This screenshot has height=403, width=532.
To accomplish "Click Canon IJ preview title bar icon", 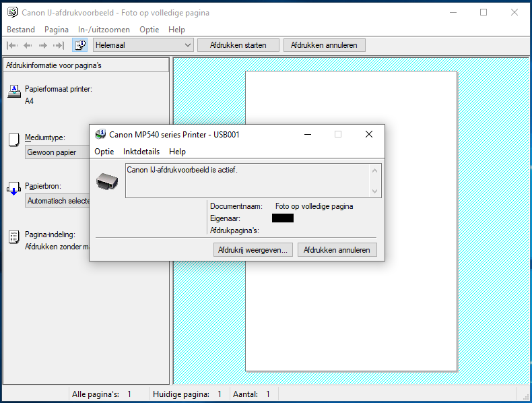I will (x=13, y=12).
